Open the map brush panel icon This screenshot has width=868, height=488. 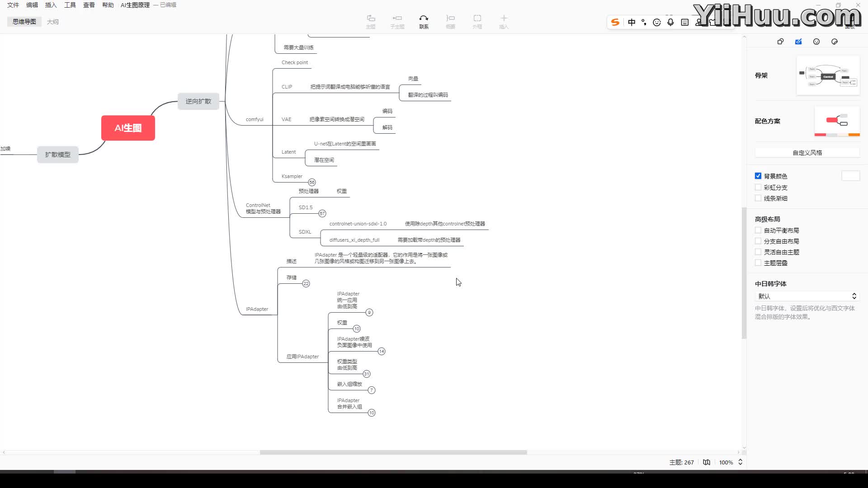click(798, 42)
